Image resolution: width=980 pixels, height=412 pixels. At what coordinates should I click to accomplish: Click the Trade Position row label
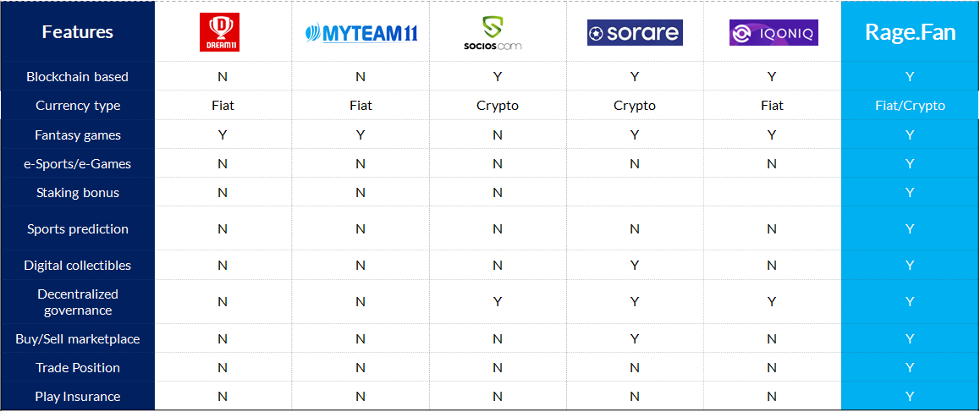pos(78,368)
